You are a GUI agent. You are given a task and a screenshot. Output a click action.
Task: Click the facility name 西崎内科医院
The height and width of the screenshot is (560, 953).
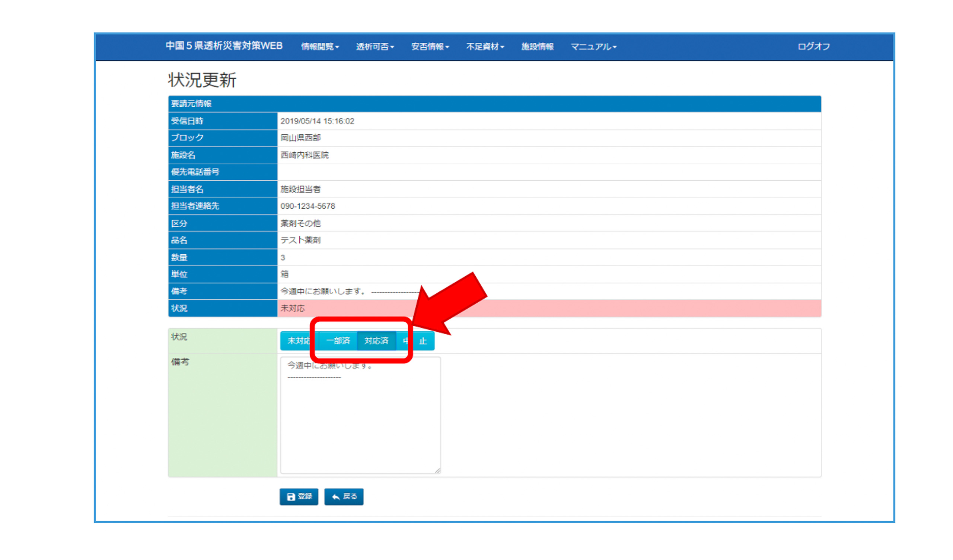tap(305, 155)
